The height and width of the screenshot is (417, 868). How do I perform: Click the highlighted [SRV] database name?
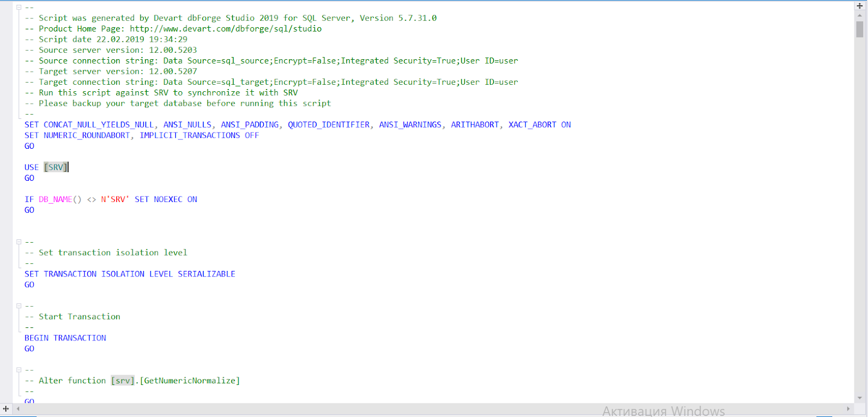(x=56, y=167)
